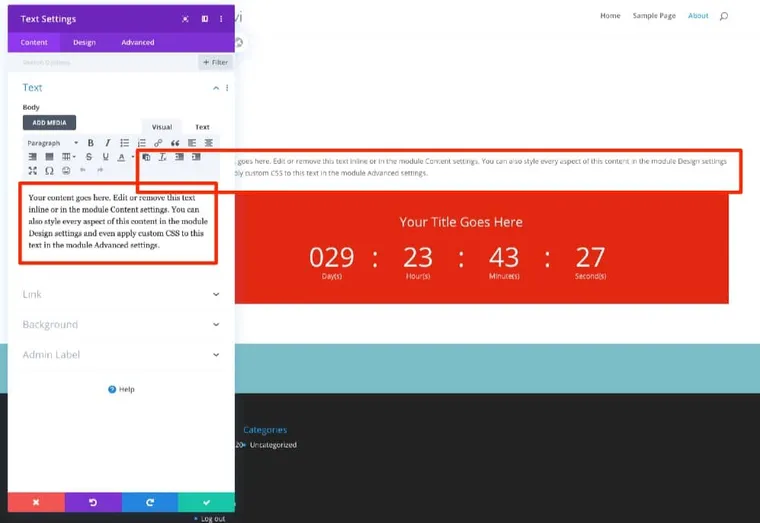Switch the editor to Text mode
Viewport: 760px width, 523px height.
tap(202, 127)
